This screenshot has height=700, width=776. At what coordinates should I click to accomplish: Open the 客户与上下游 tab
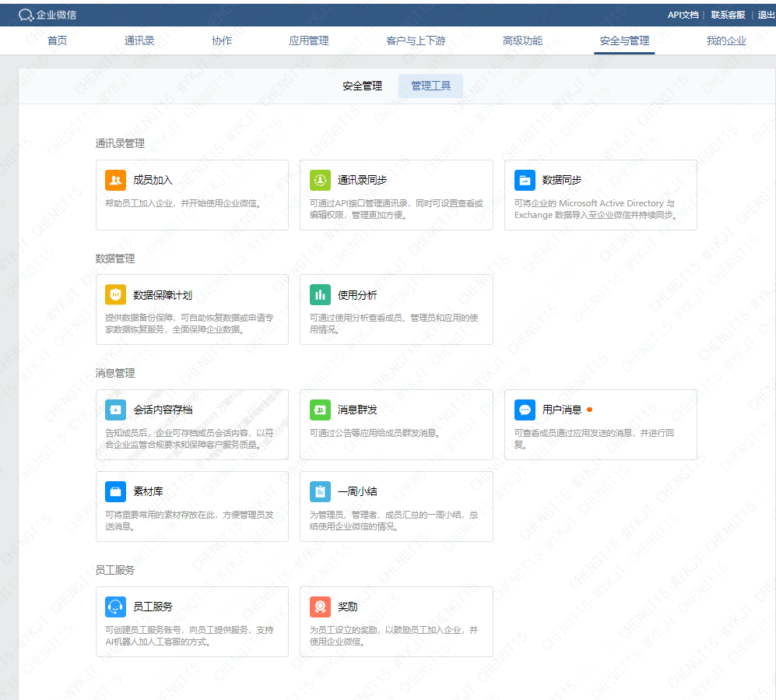[x=416, y=40]
